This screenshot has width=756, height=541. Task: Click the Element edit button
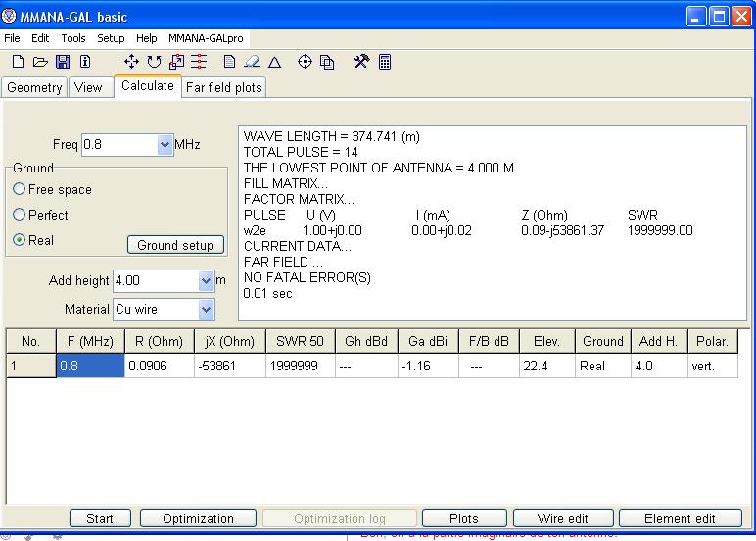pyautogui.click(x=680, y=518)
